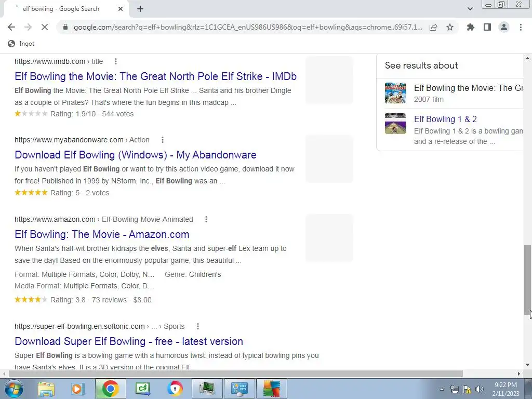Viewport: 532px width, 399px height.
Task: Open the C# editor taskbar icon
Action: (142, 389)
